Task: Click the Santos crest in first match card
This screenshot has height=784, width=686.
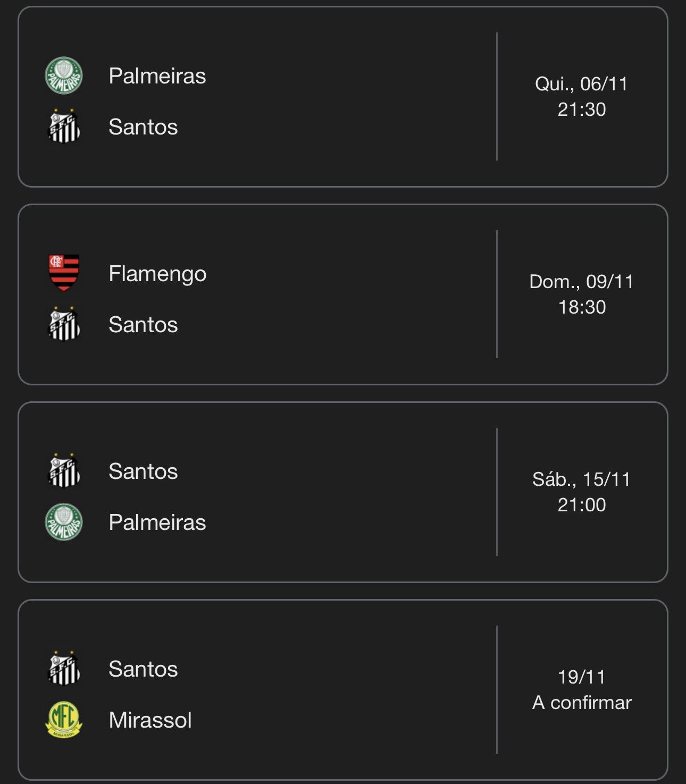Action: (x=64, y=127)
